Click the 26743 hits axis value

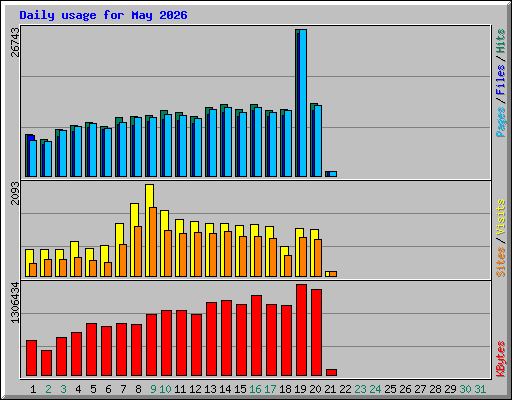(15, 42)
